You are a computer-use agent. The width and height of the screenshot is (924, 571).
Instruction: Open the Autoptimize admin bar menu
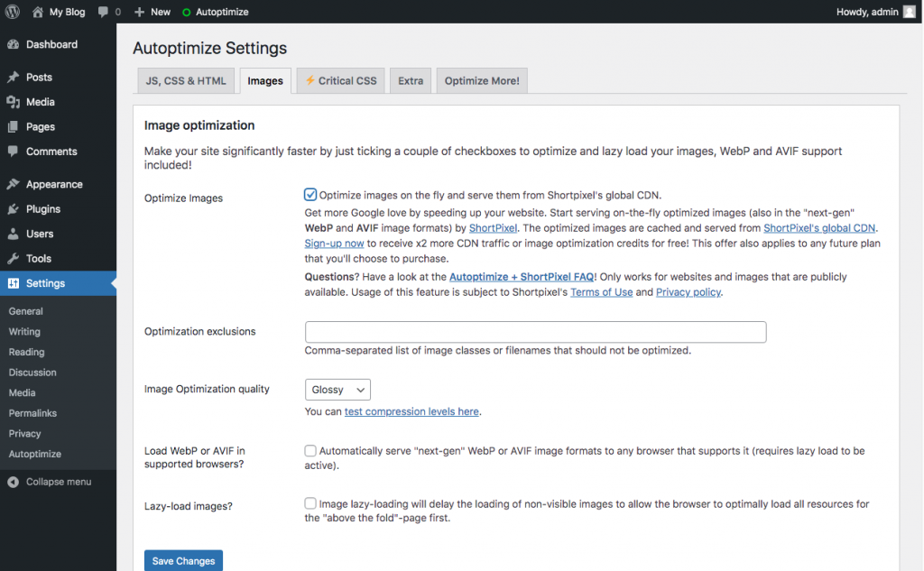215,12
